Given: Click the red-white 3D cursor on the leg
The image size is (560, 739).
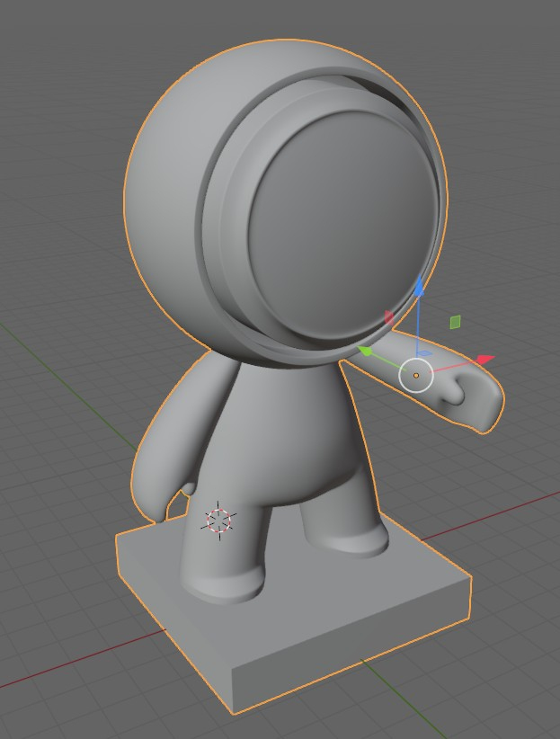Looking at the screenshot, I should pyautogui.click(x=219, y=521).
